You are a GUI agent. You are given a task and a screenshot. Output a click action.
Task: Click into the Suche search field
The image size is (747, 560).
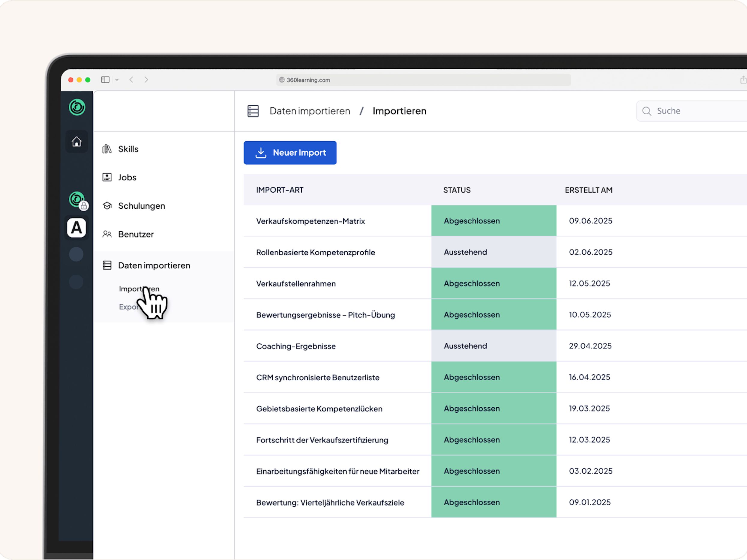[696, 111]
